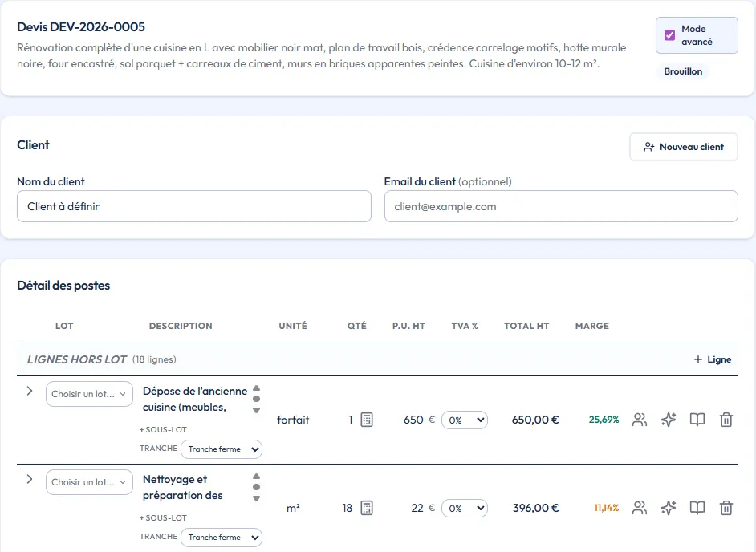Screen dimensions: 756x552
Task: Open TVA dropdown on Nettoyage line
Action: 465,508
